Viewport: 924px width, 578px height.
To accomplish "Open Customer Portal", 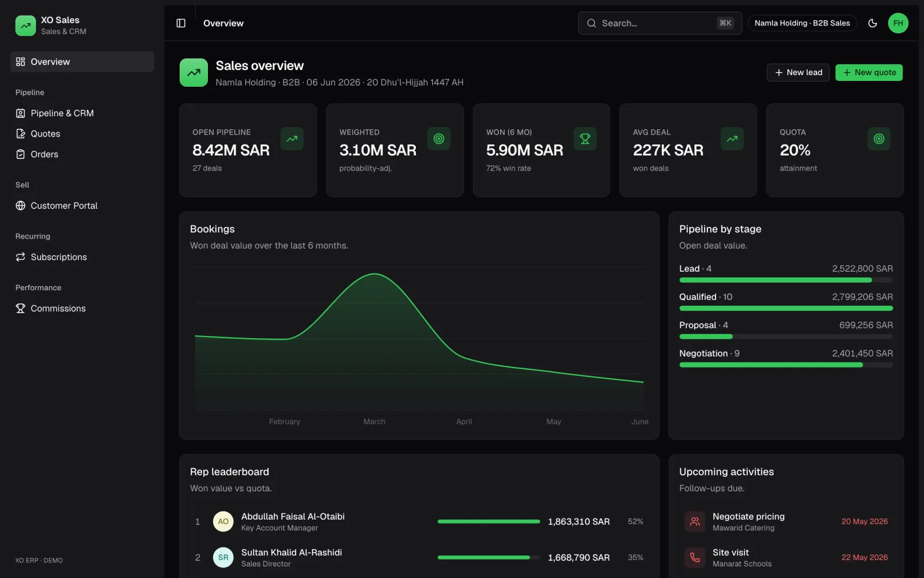I will (82, 206).
